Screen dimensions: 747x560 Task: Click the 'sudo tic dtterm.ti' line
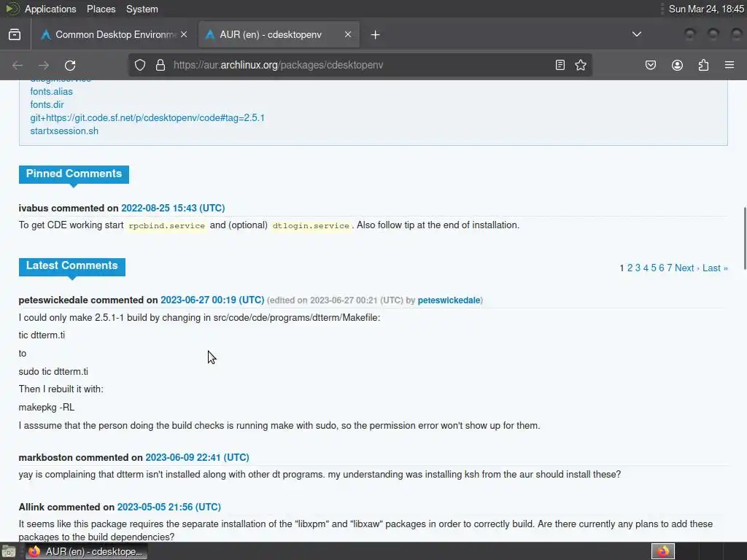(x=53, y=371)
